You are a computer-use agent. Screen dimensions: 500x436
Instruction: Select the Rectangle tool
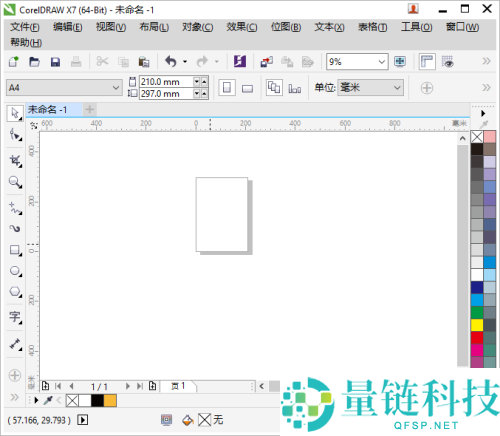tap(15, 250)
